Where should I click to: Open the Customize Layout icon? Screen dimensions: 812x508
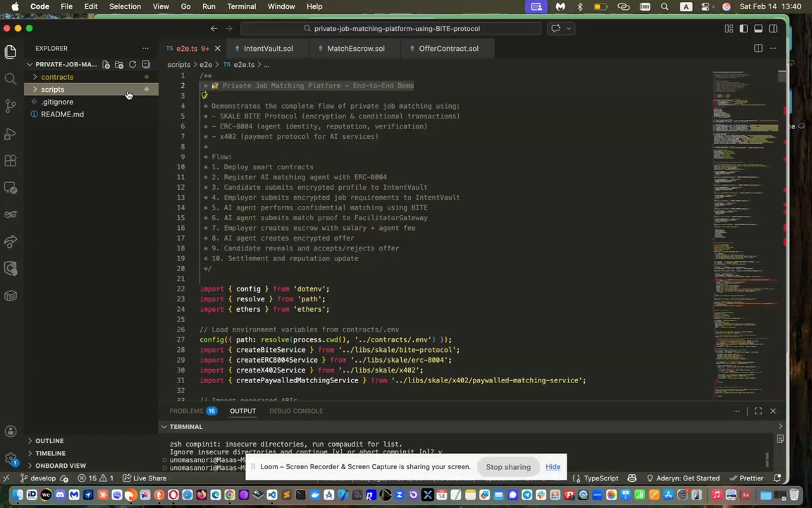[729, 28]
